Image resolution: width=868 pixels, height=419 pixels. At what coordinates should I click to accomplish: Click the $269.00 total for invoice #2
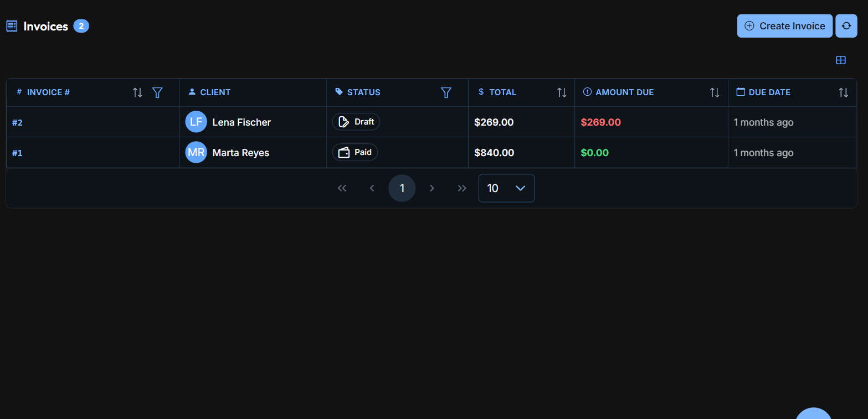pyautogui.click(x=494, y=122)
